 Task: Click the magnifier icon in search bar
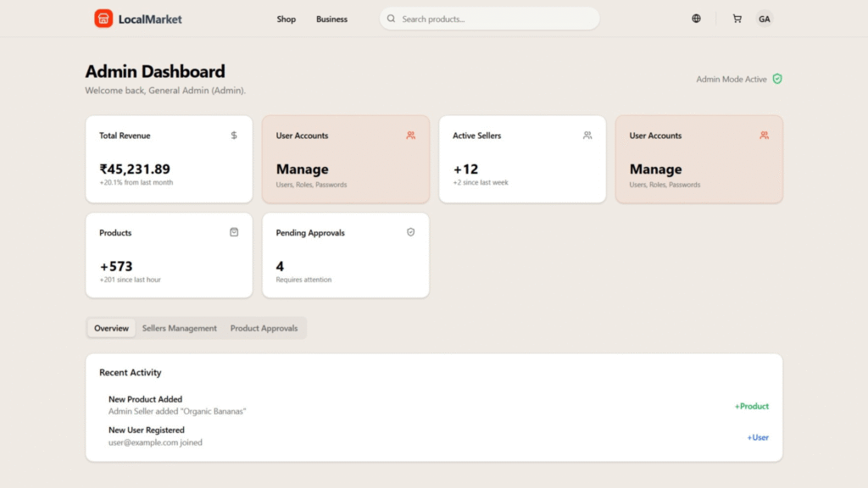tap(391, 19)
